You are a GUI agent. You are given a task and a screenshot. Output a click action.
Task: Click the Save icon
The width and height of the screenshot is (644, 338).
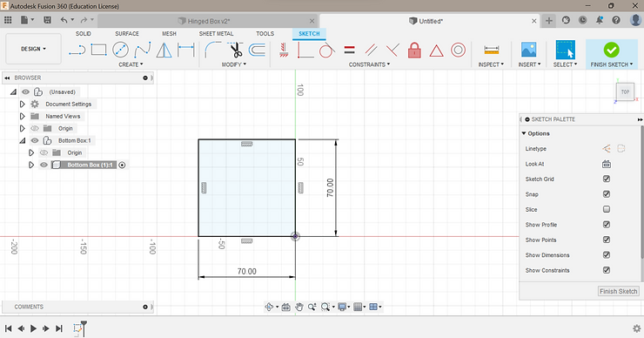click(x=47, y=20)
